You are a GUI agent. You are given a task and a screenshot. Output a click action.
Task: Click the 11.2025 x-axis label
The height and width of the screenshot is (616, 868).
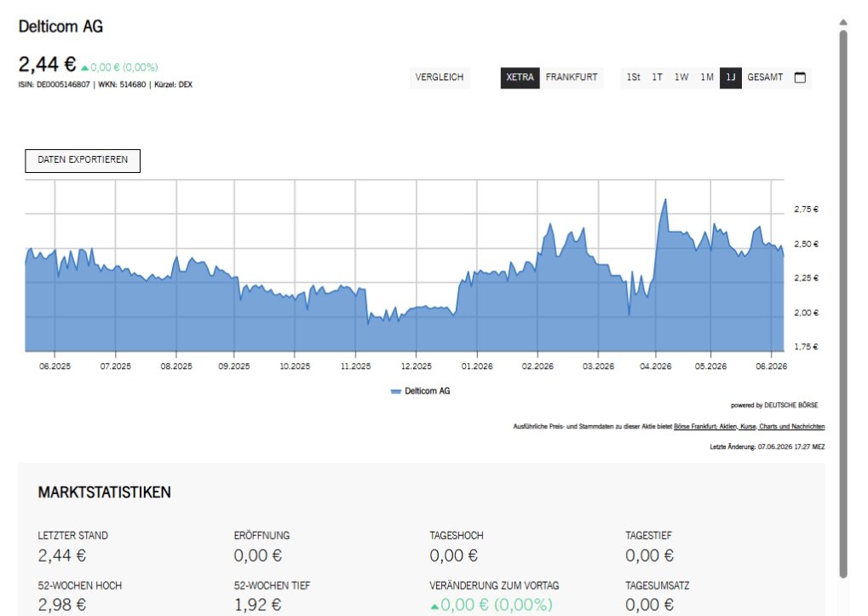click(355, 366)
